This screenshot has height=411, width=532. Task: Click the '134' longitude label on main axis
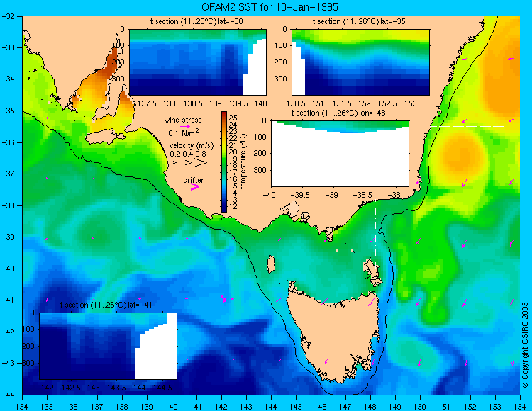[x=23, y=407]
